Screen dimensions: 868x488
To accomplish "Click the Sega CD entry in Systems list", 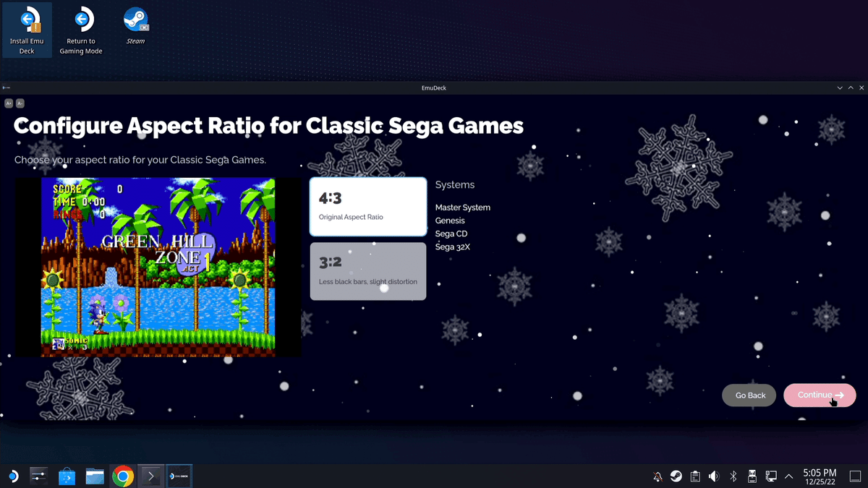I will coord(451,234).
